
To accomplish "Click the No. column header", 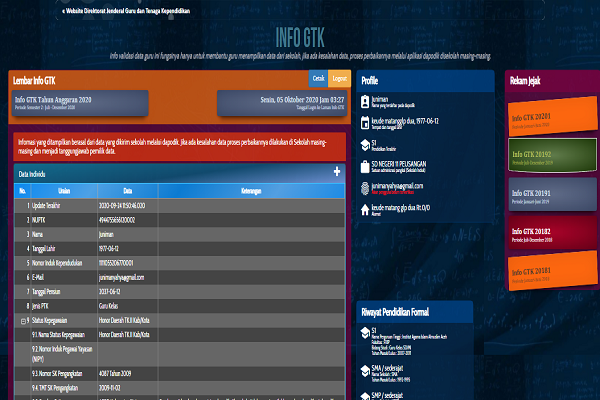I will (23, 191).
